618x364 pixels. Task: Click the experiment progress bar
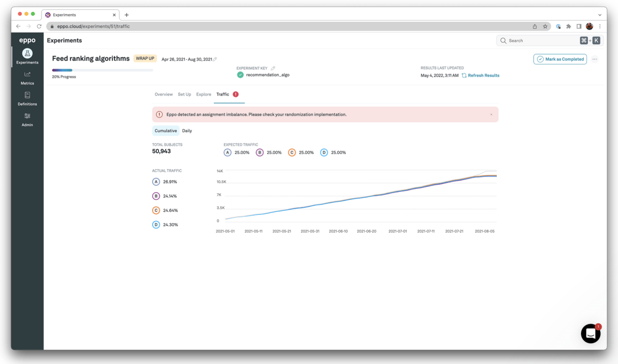pyautogui.click(x=102, y=70)
